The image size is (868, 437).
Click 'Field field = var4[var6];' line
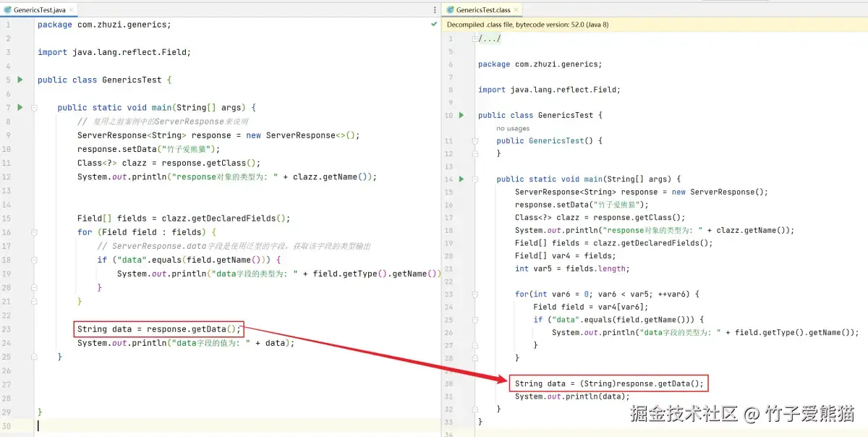591,307
